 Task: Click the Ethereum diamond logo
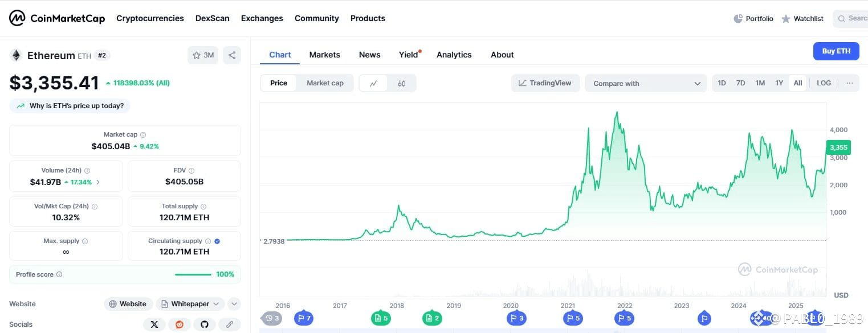pos(16,55)
